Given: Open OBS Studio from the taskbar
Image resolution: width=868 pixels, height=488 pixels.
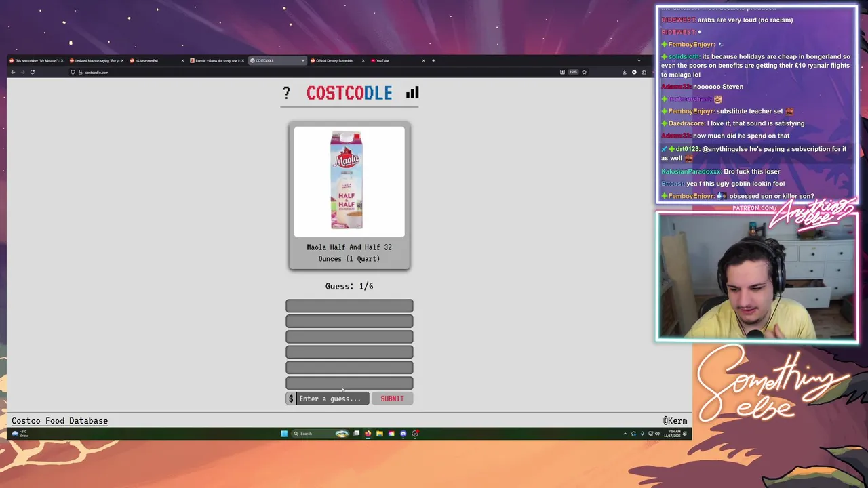Looking at the screenshot, I should coord(415,434).
